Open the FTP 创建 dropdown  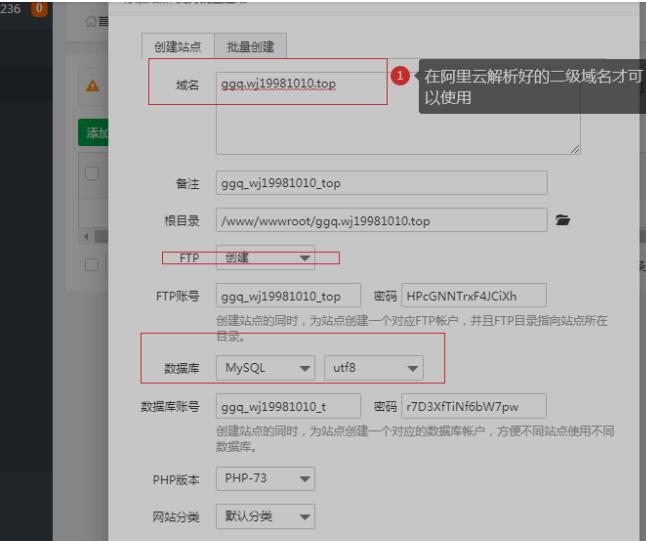click(265, 258)
